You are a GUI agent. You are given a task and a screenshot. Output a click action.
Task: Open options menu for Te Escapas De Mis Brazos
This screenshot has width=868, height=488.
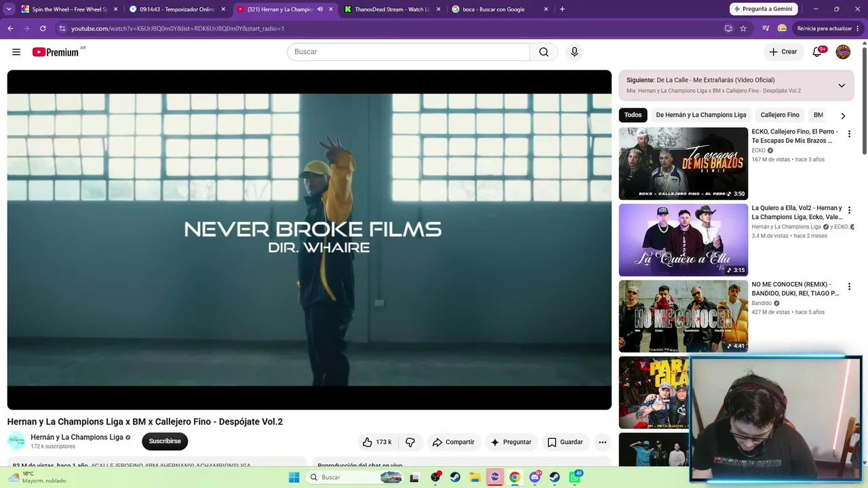click(x=849, y=134)
